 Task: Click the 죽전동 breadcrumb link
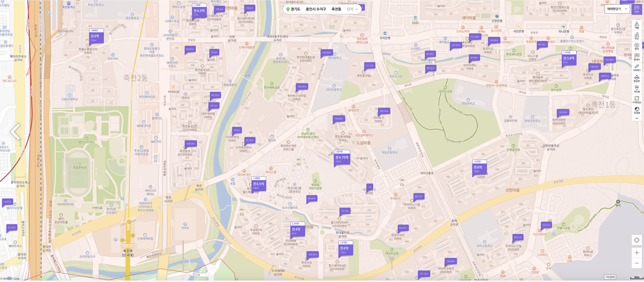(x=336, y=9)
